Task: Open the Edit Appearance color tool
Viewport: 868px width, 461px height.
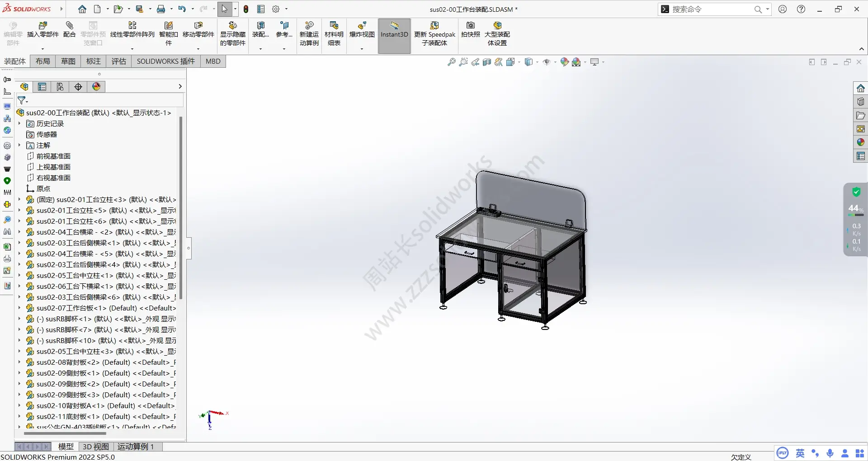Action: point(564,62)
